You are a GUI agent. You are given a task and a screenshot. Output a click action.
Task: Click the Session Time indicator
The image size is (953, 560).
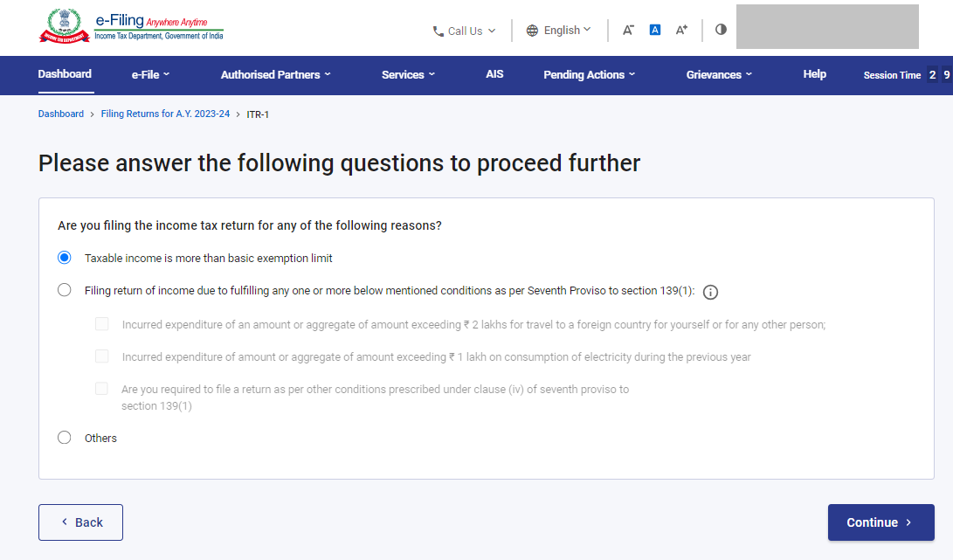coord(893,75)
